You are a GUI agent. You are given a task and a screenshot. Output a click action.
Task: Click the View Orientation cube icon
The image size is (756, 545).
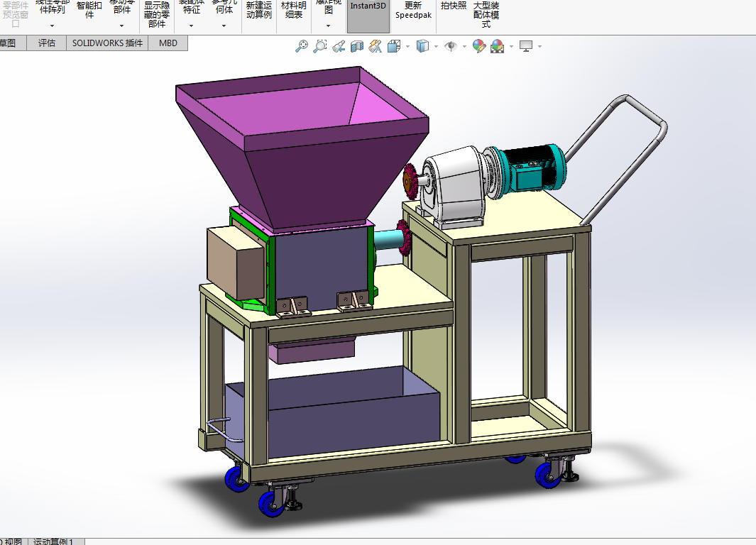pos(394,46)
